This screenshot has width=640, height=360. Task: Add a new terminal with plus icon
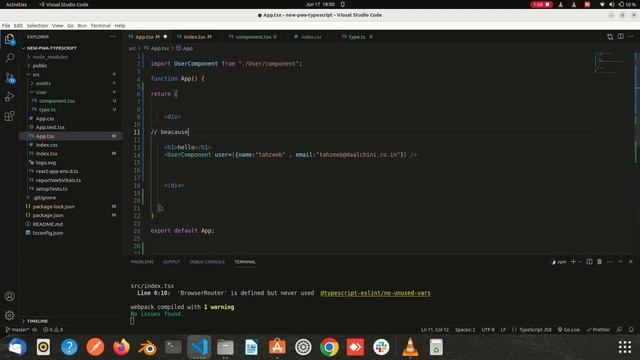tap(573, 262)
